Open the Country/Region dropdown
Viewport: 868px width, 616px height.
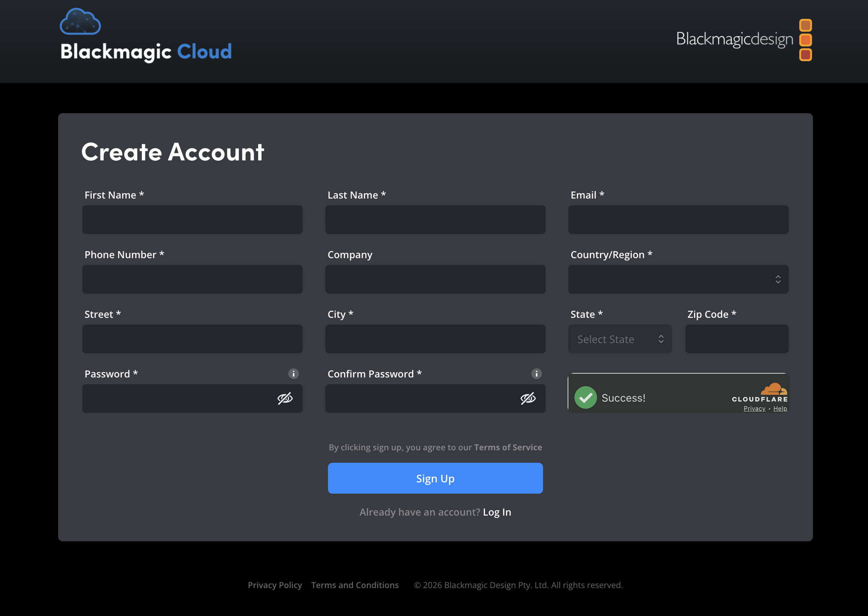[678, 279]
